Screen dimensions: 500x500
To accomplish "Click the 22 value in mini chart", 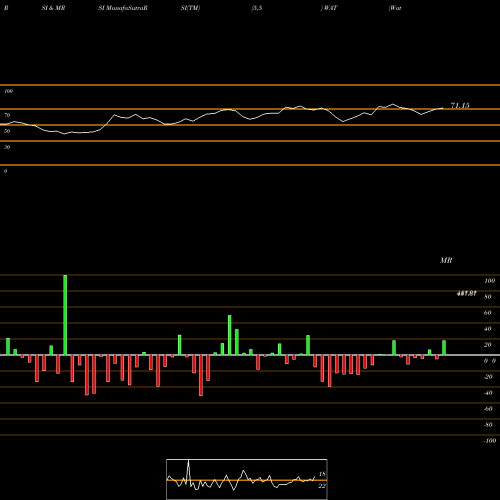I will click(x=322, y=486).
